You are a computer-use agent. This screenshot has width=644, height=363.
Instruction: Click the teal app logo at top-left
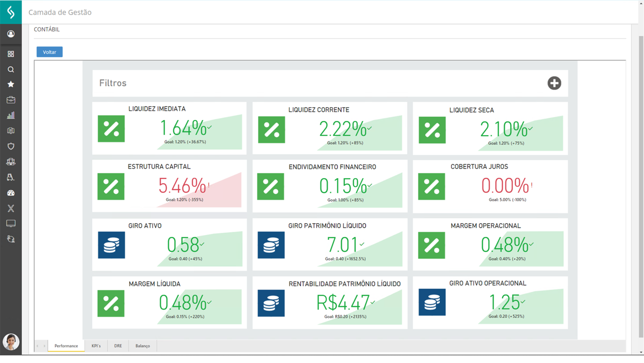click(x=11, y=12)
